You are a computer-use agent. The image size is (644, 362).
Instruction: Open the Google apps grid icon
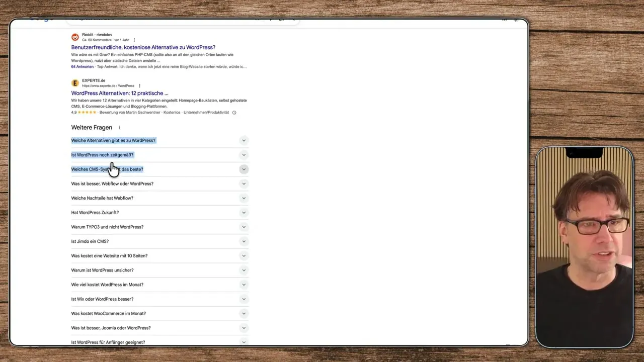click(504, 19)
